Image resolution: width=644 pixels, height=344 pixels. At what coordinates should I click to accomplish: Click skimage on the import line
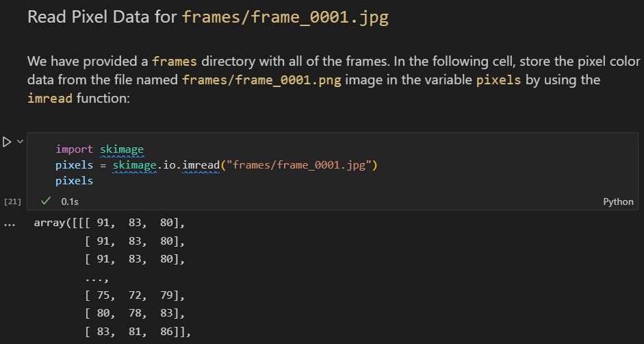[122, 149]
